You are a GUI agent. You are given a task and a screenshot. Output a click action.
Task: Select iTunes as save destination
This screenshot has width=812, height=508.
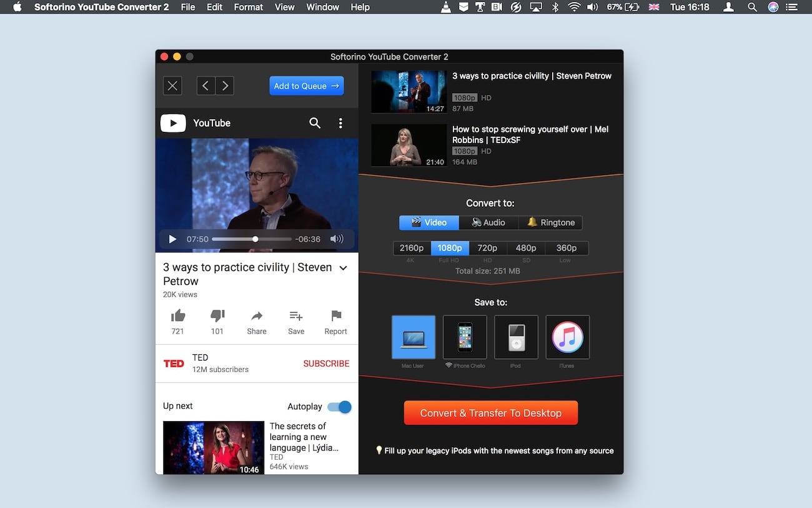coord(567,337)
